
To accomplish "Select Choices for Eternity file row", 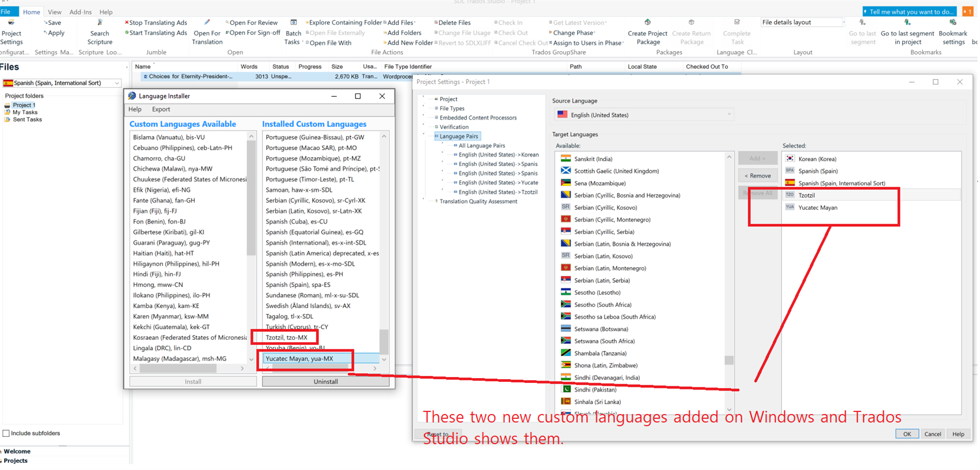I will pos(436,77).
